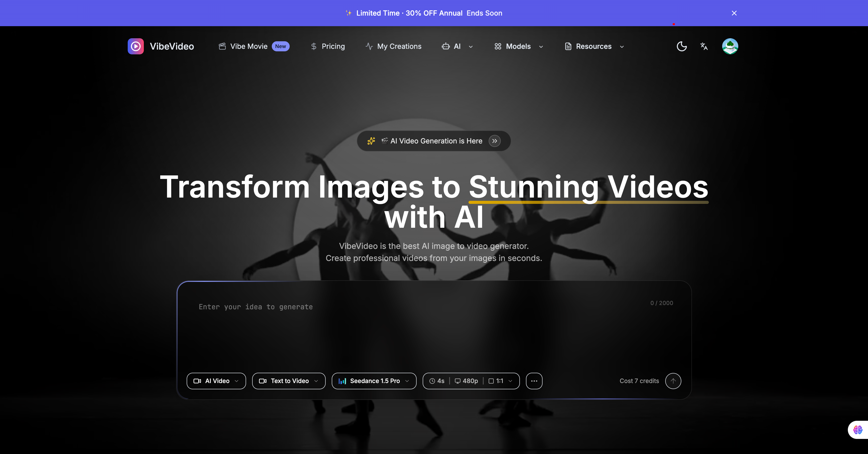Screen dimensions: 868x454
Task: Click the 480p resolution setting
Action: 466,381
